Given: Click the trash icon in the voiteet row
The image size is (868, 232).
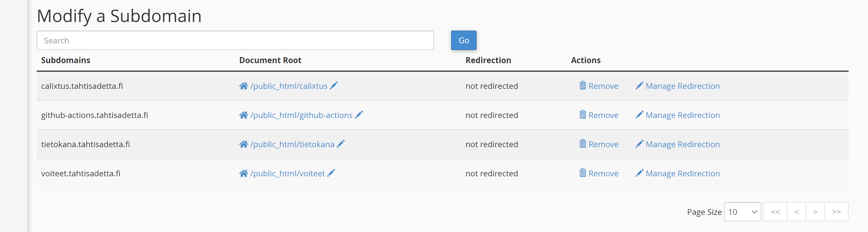Looking at the screenshot, I should coord(583,173).
